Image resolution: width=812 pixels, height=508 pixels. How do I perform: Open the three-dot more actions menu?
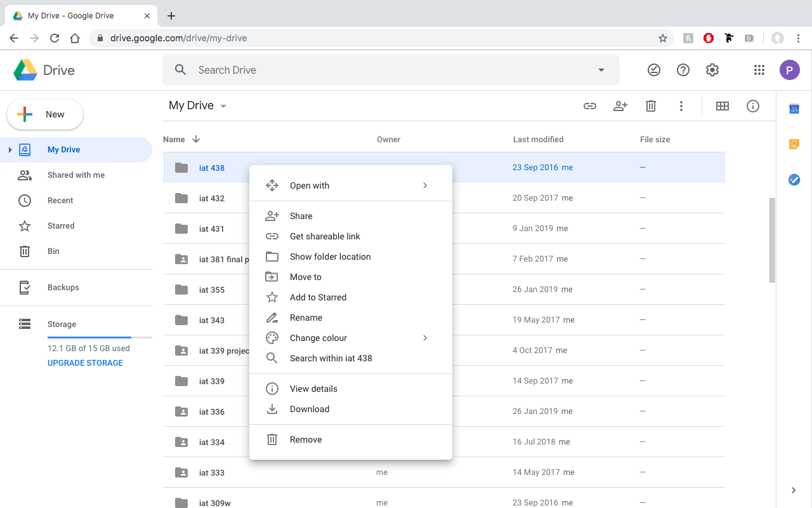click(681, 106)
